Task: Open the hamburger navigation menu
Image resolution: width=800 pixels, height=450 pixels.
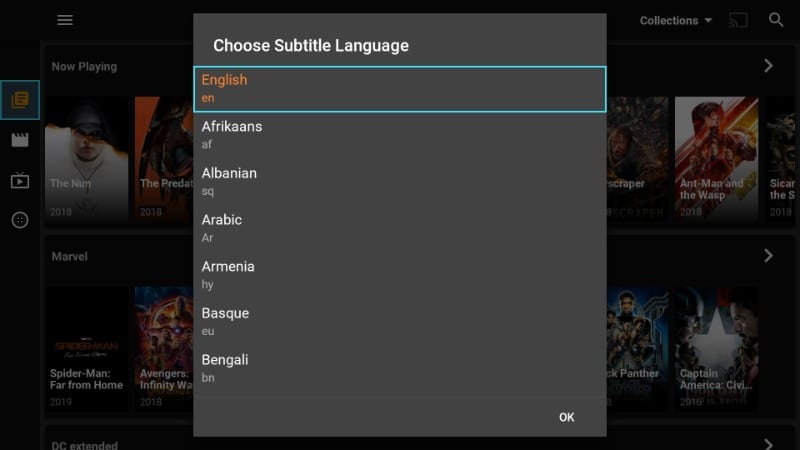Action: tap(65, 20)
